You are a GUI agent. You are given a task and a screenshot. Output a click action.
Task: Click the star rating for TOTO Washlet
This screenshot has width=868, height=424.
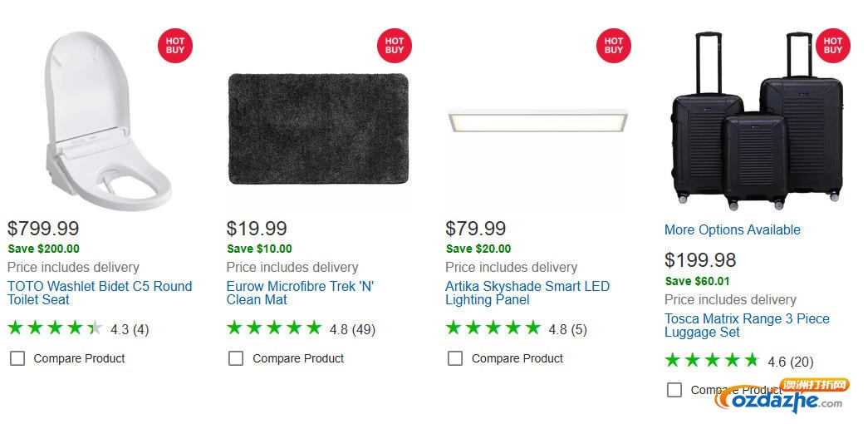(55, 328)
